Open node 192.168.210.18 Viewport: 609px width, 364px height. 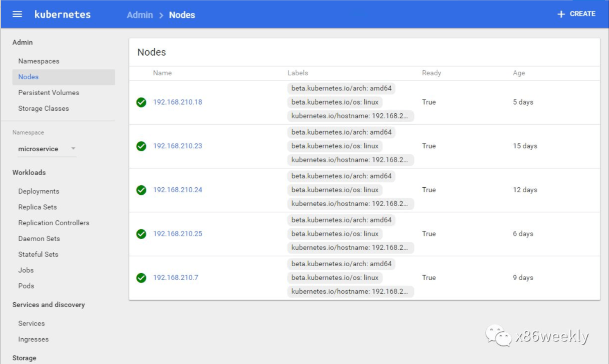[x=178, y=102]
